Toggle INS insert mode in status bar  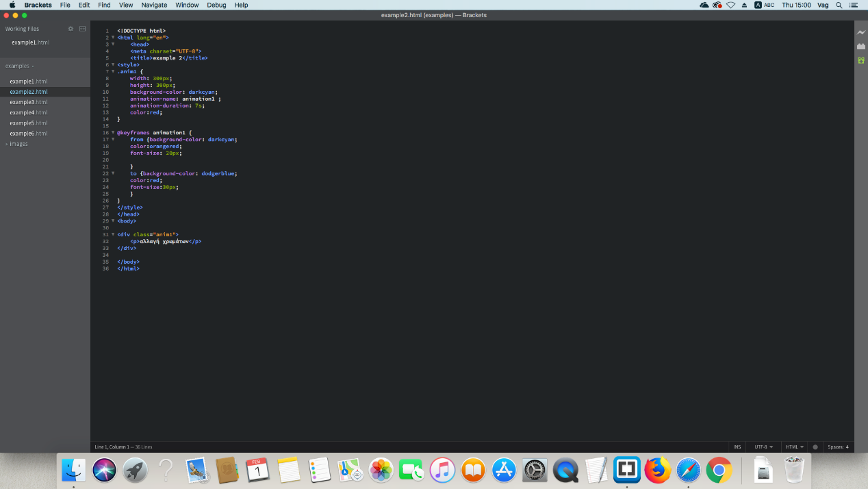[x=737, y=447]
